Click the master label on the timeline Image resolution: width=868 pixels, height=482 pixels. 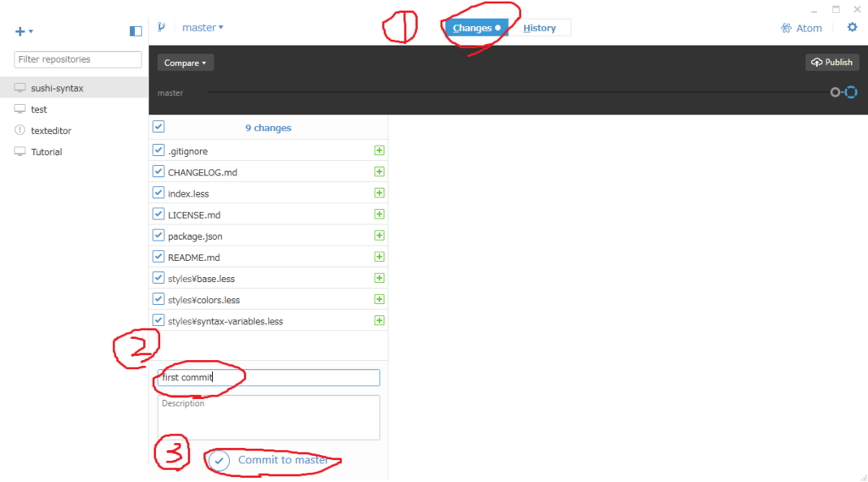170,93
